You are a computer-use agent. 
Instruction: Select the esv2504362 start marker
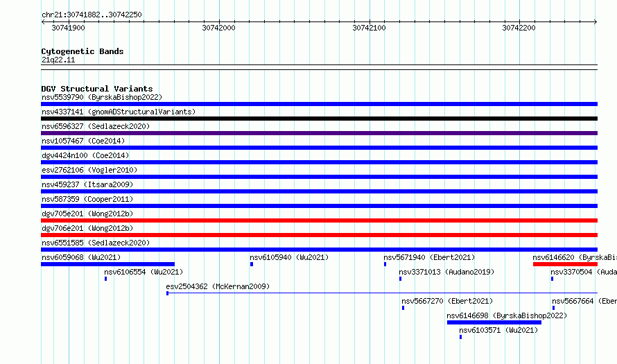[167, 293]
